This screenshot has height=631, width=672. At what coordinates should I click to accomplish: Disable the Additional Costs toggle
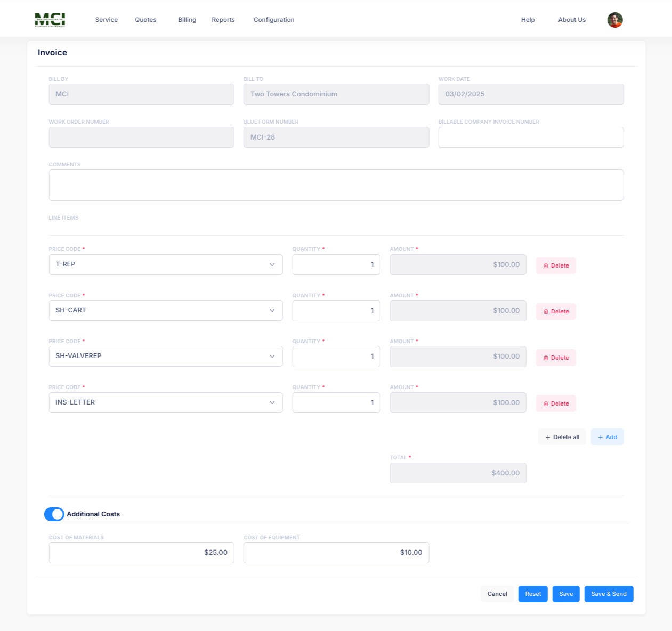coord(54,514)
